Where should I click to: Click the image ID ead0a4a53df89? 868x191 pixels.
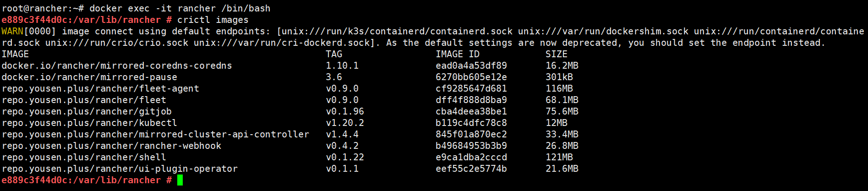471,65
